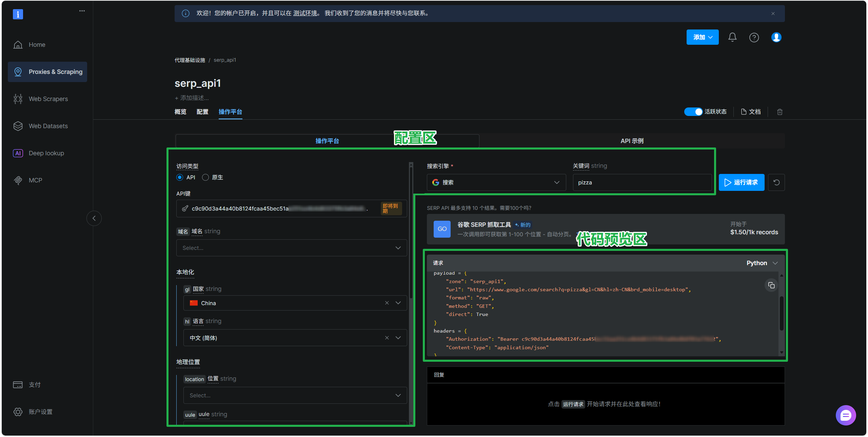Viewport: 868px width, 437px height.
Task: Switch to the API 示例 tab
Action: click(x=632, y=141)
